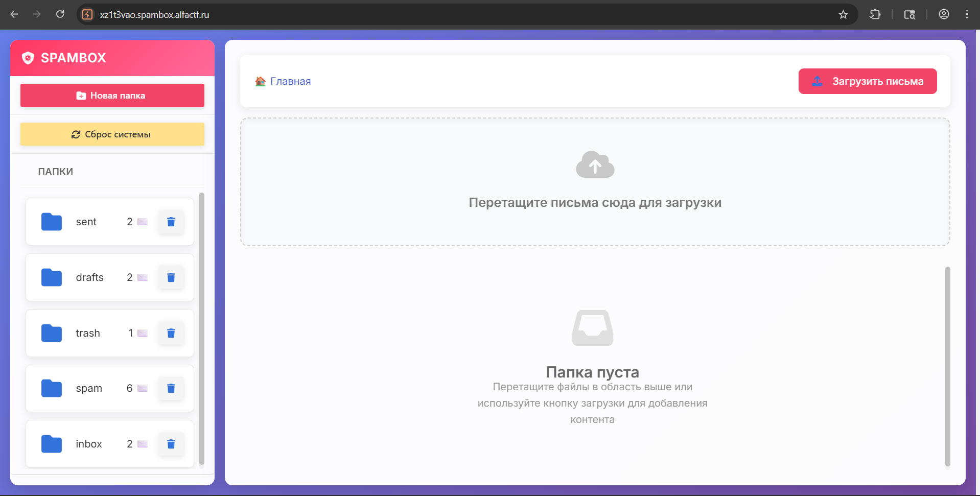
Task: Click the Сброс системы reset button
Action: [x=112, y=134]
